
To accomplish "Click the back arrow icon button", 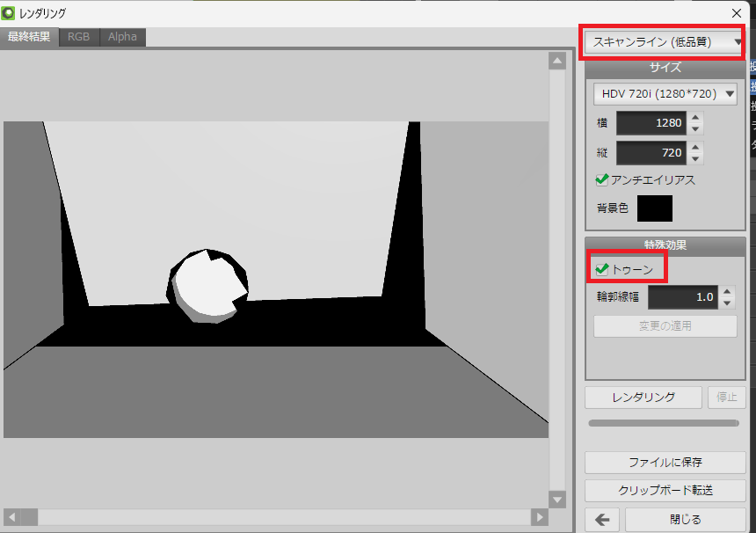I will pyautogui.click(x=602, y=519).
